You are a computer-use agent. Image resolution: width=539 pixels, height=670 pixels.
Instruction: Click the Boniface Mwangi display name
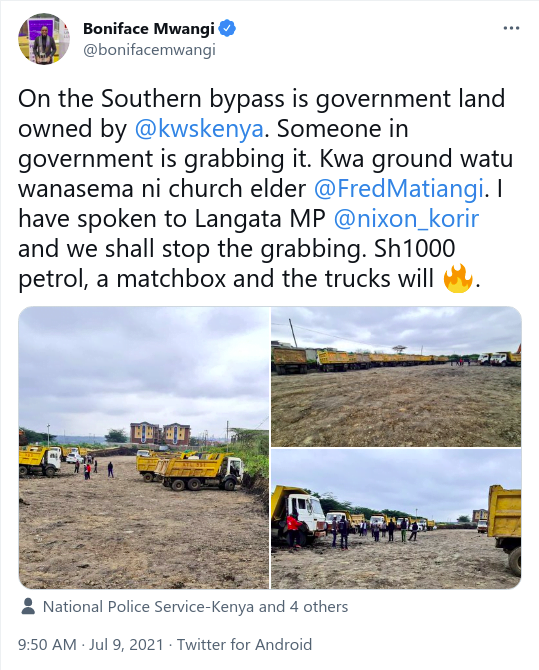(x=148, y=29)
